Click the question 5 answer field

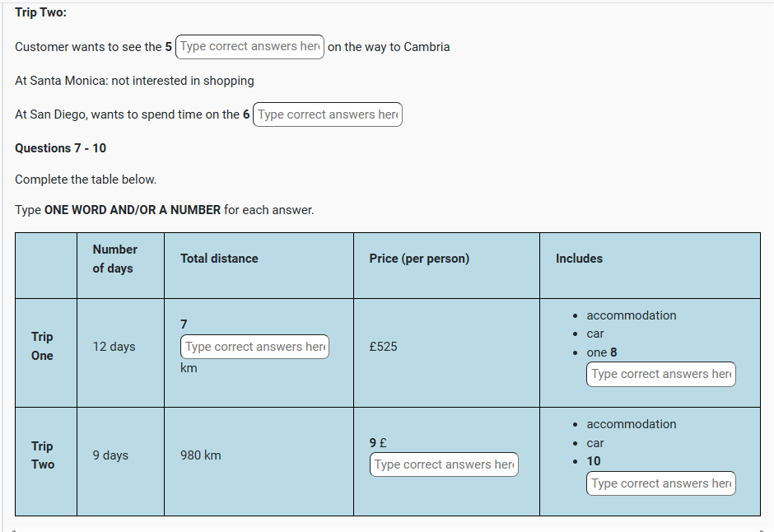(249, 47)
